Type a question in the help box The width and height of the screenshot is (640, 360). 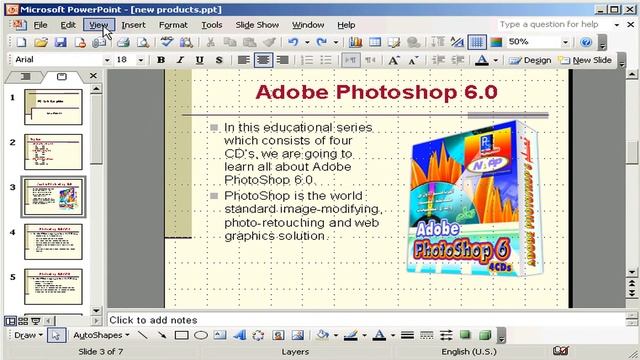coord(554,24)
